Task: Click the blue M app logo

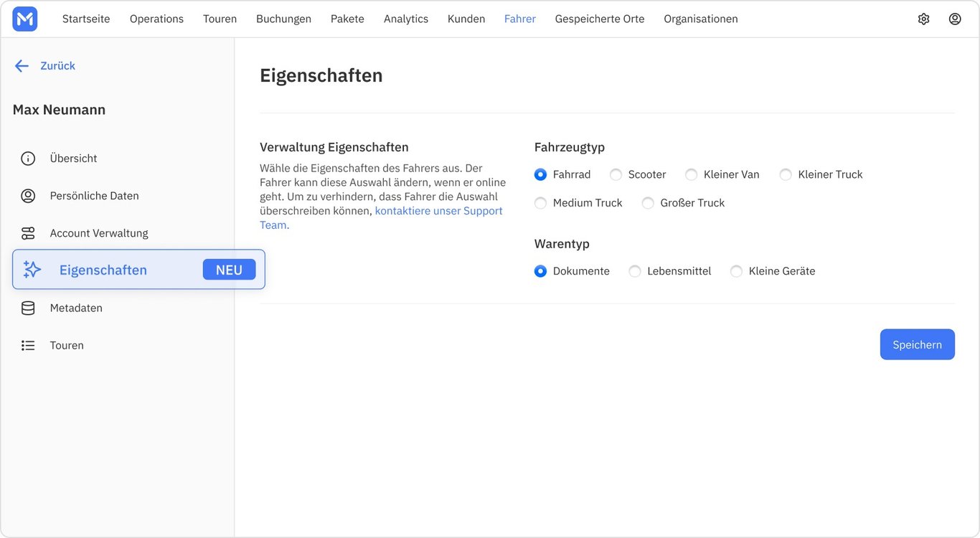Action: [25, 19]
